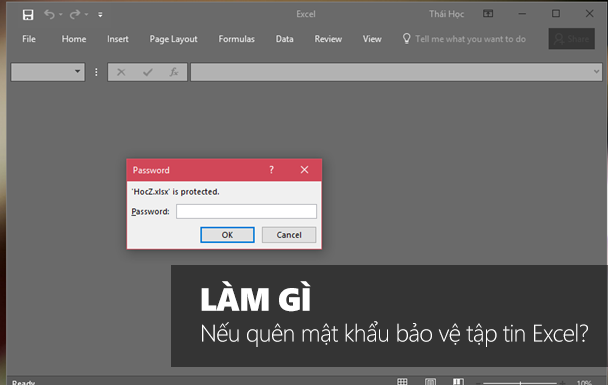The image size is (608, 392).
Task: Open the Formulas tab
Action: coord(237,39)
